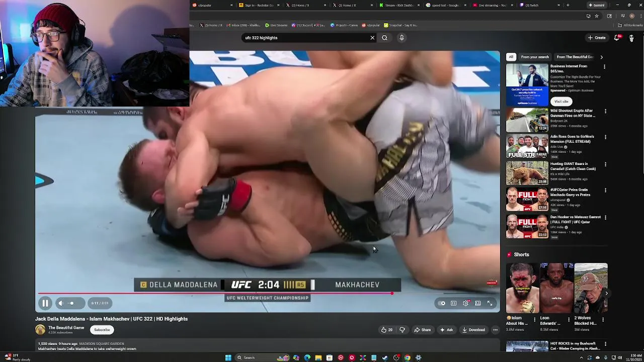Open the Create button menu
Viewport: 644px width, 362px height.
(x=597, y=38)
